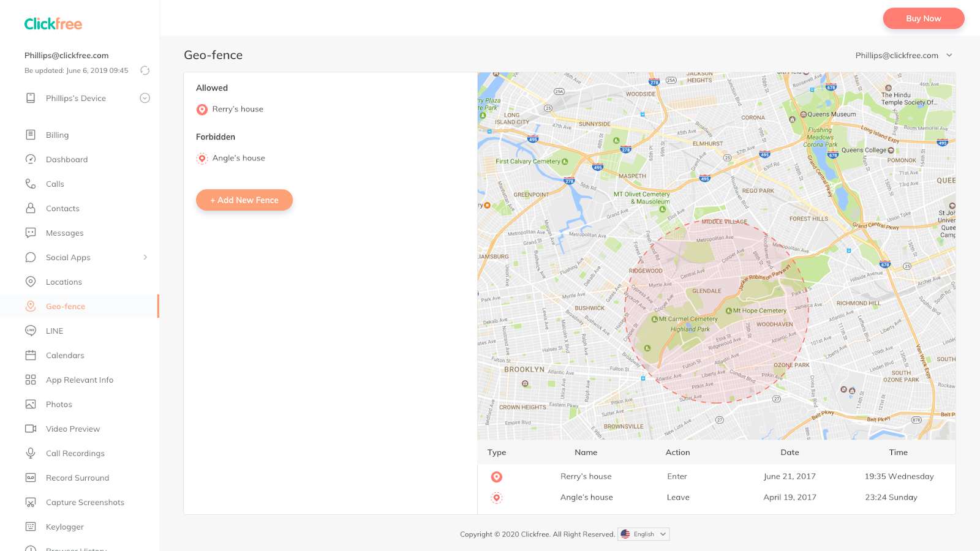Click the 23:24 Sunday time cell

[891, 497]
